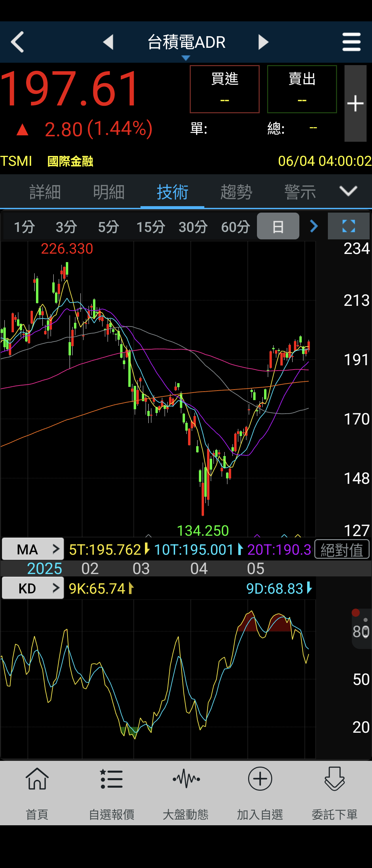Viewport: 372px width, 868px height.
Task: Tap the plus button beside sell box
Action: [355, 103]
